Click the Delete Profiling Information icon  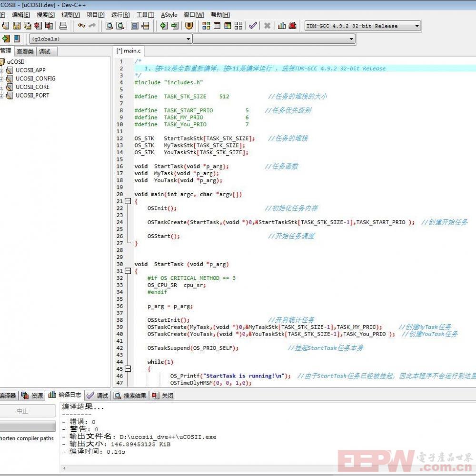293,26
